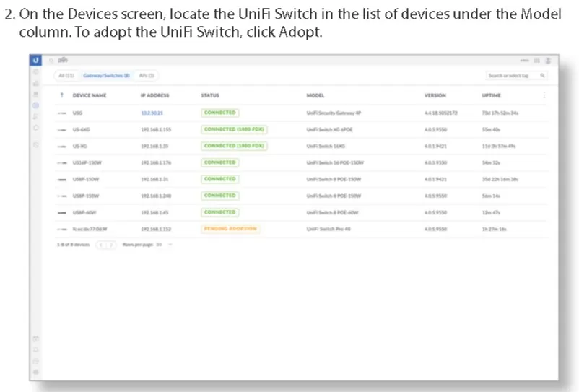
Task: Switch to the All (11) tab
Action: (x=66, y=75)
